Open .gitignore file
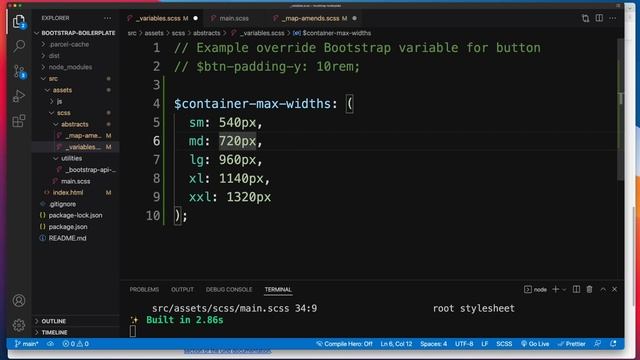 (58, 204)
